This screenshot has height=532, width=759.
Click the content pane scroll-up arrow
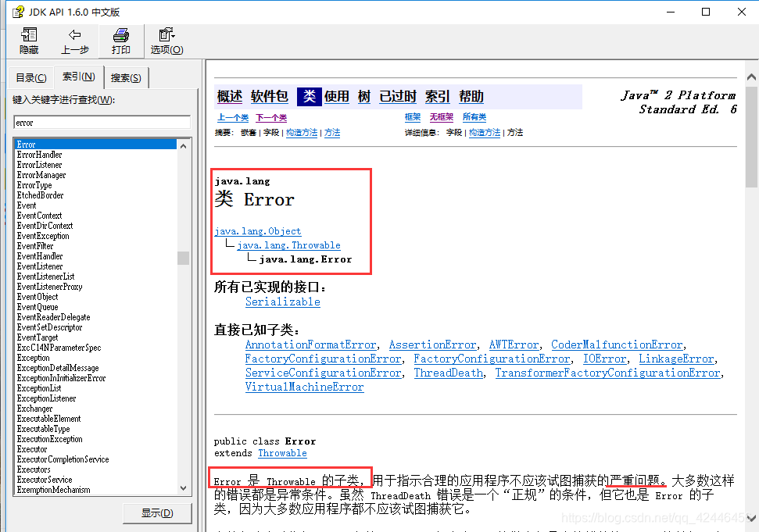pyautogui.click(x=751, y=77)
